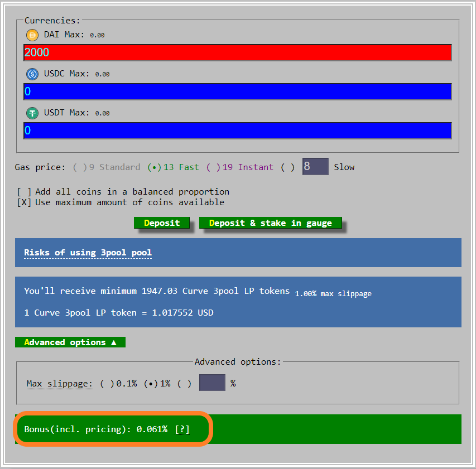476x469 pixels.
Task: Click the DAI amount field showing 2000
Action: tap(238, 52)
